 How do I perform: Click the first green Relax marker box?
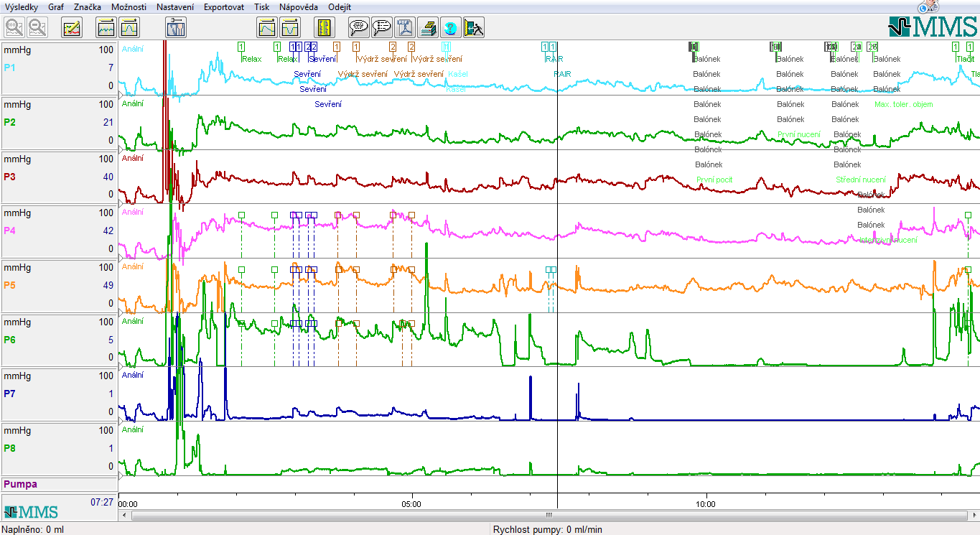241,46
